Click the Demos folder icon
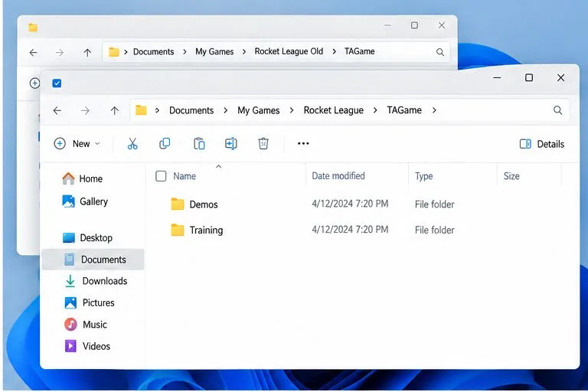This screenshot has width=588, height=392. tap(178, 204)
